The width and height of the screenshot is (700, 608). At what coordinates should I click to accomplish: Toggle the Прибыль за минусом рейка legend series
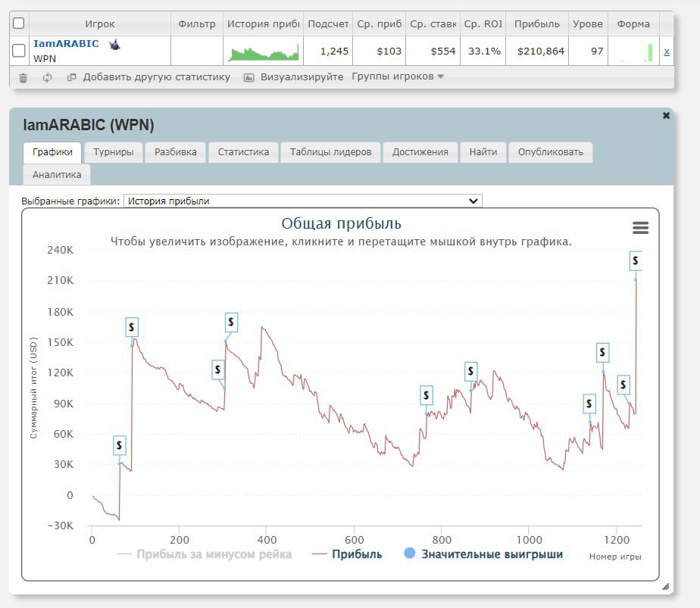point(205,554)
